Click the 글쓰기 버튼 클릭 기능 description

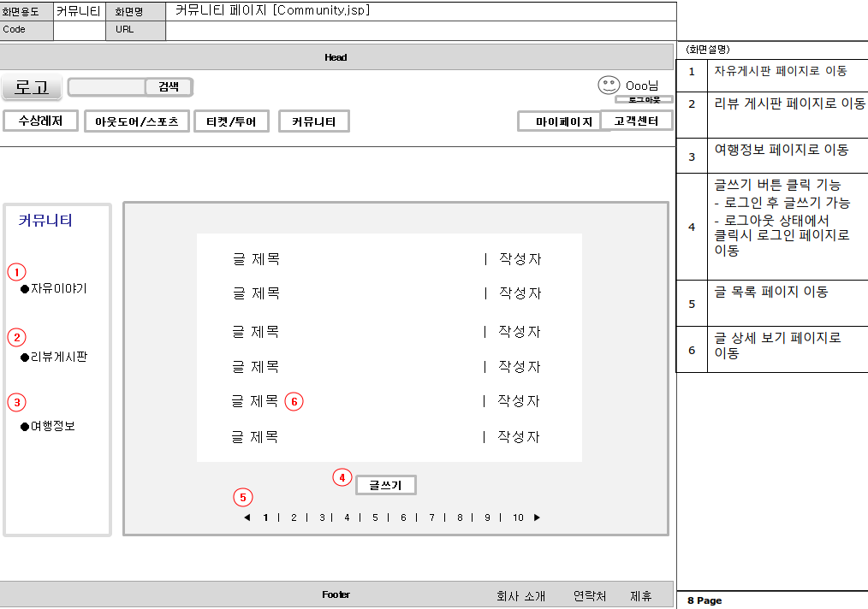coord(777,185)
